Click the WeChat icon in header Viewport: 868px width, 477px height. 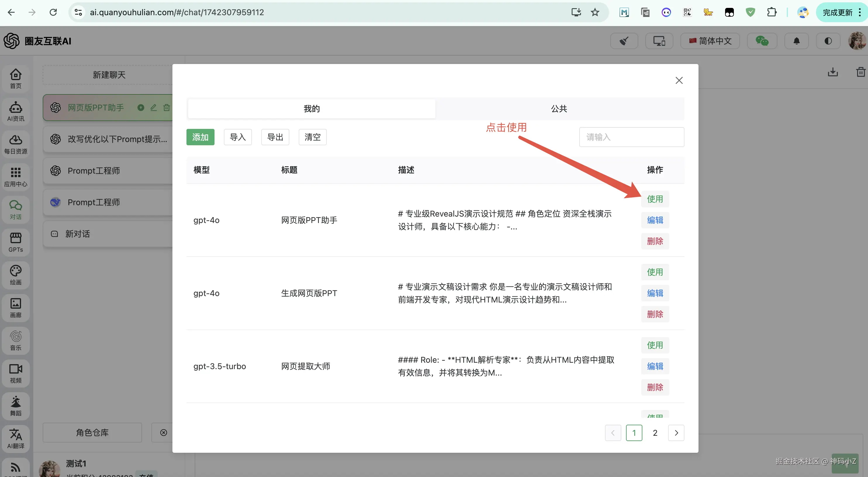pos(762,41)
